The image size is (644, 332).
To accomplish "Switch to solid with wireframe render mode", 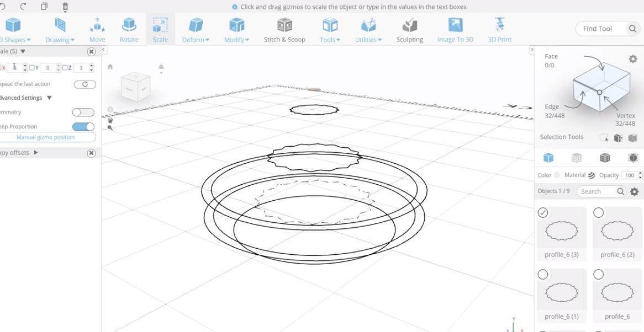I will click(605, 158).
